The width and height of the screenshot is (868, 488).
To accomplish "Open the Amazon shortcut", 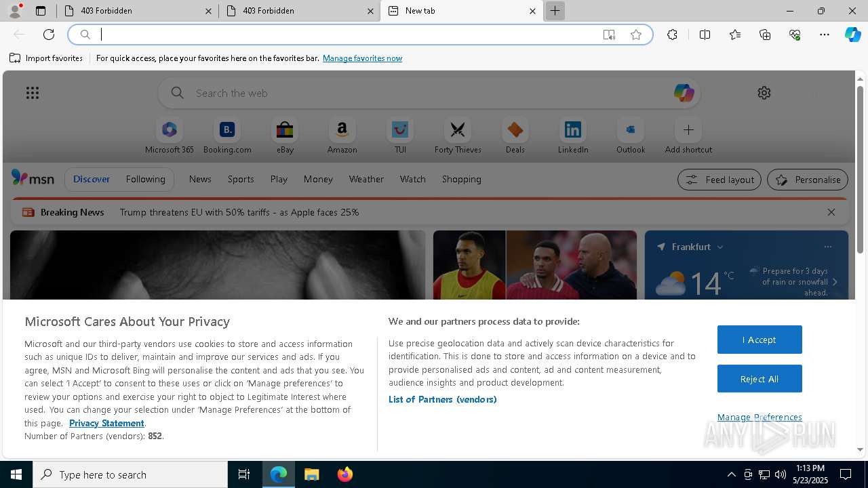I will pyautogui.click(x=342, y=136).
